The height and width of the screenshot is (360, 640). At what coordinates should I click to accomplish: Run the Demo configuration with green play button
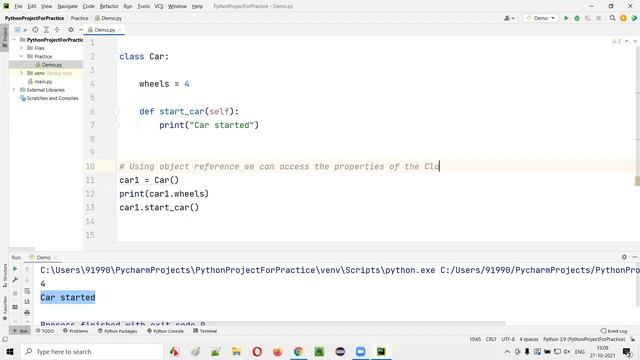(x=566, y=18)
